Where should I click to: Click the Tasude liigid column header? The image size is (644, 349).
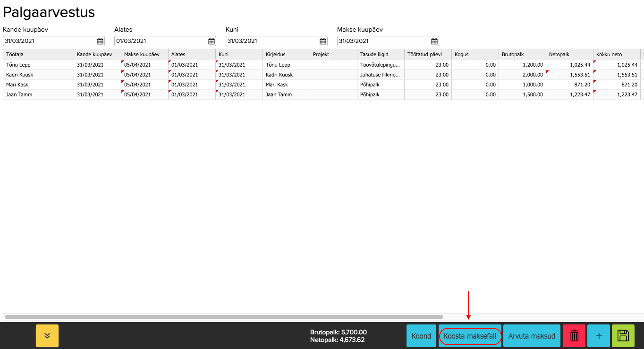coord(380,54)
